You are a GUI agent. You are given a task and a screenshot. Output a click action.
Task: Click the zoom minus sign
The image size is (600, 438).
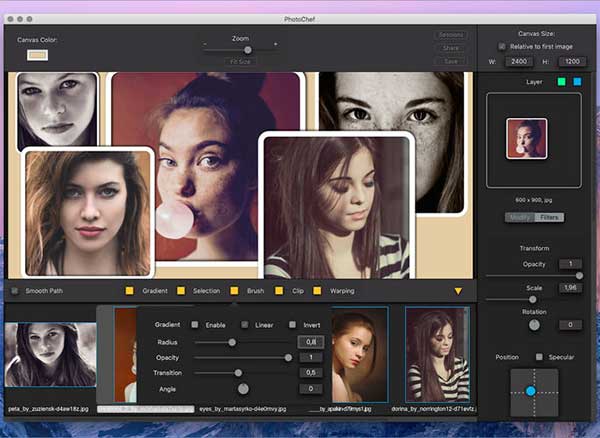click(x=205, y=44)
